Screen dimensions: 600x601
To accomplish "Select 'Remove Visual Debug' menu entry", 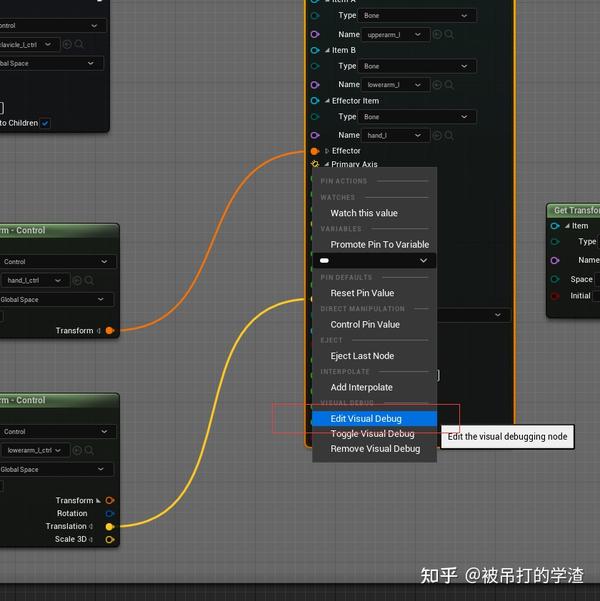I will click(x=375, y=449).
